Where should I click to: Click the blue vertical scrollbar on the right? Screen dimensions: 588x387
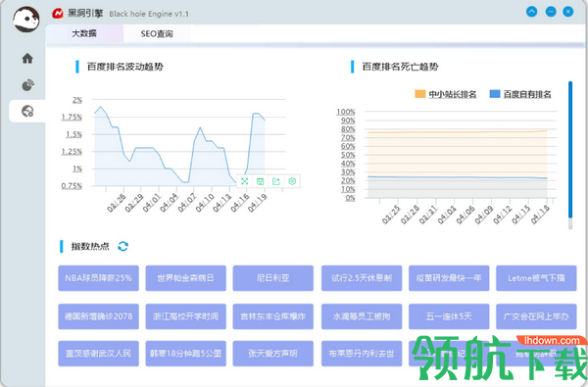coord(570,150)
